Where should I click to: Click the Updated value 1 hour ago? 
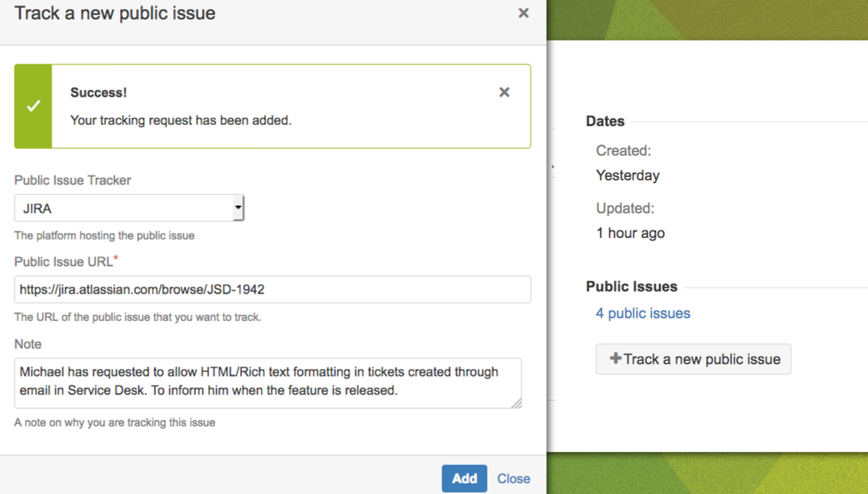tap(631, 233)
